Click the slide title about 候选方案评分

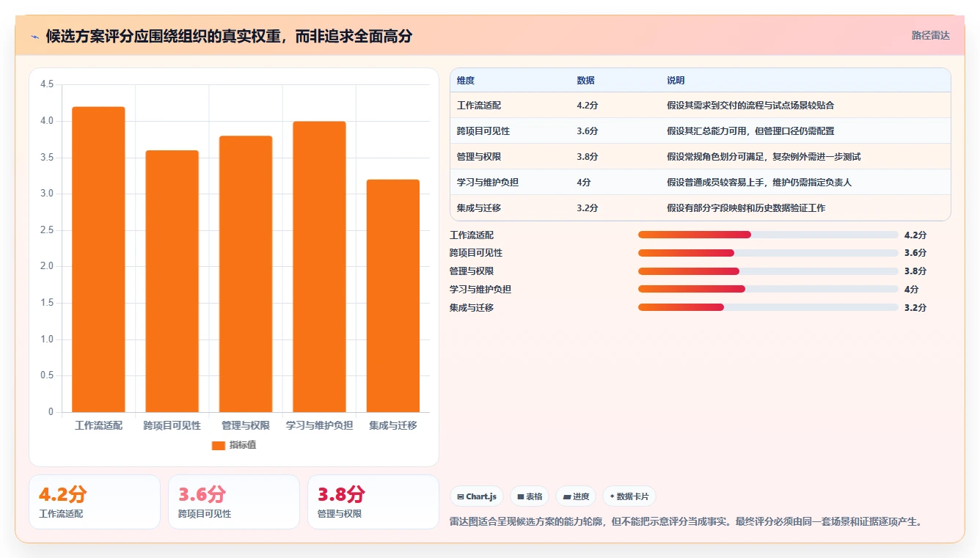[x=229, y=36]
